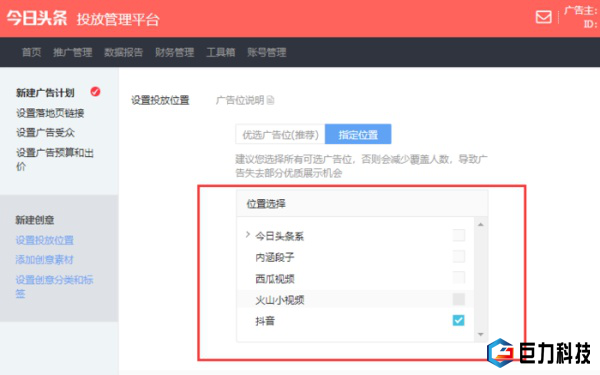Click the 新建创意 sidebar heading
This screenshot has height=375, width=600.
(x=35, y=220)
